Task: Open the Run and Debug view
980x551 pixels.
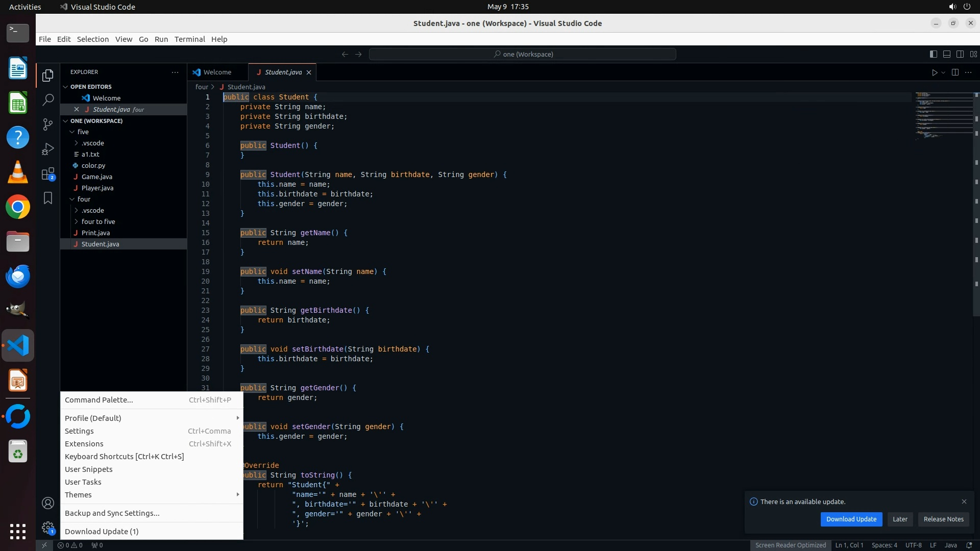Action: tap(48, 149)
